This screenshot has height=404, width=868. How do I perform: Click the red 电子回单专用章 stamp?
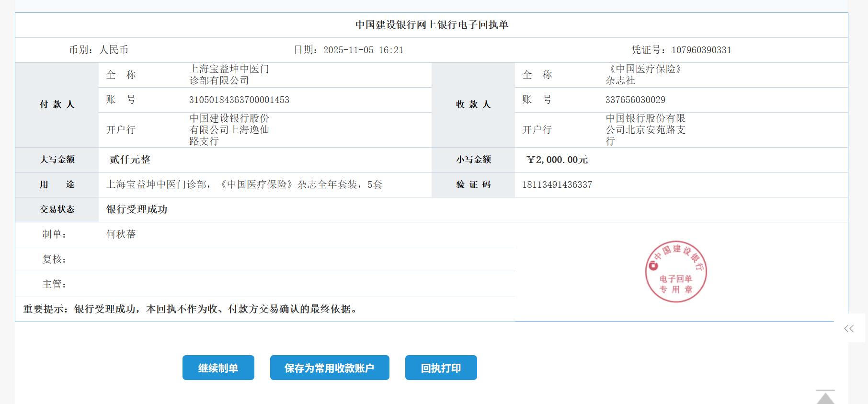(x=675, y=272)
